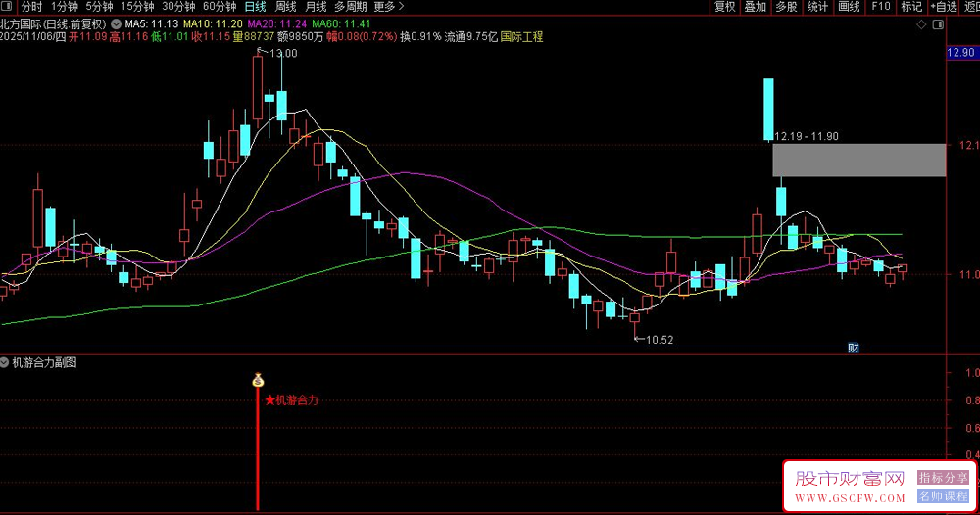Toggle the left sidebar panel icon
This screenshot has height=515, width=980.
tap(7, 6)
